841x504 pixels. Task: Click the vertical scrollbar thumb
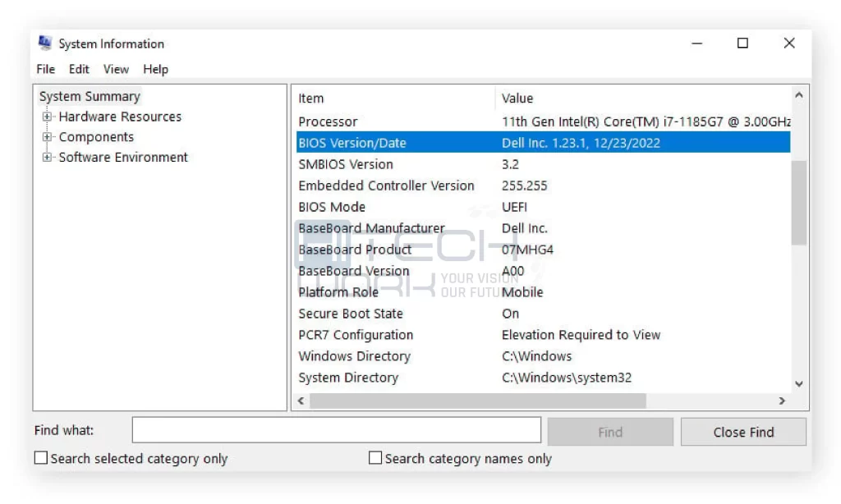click(x=798, y=203)
